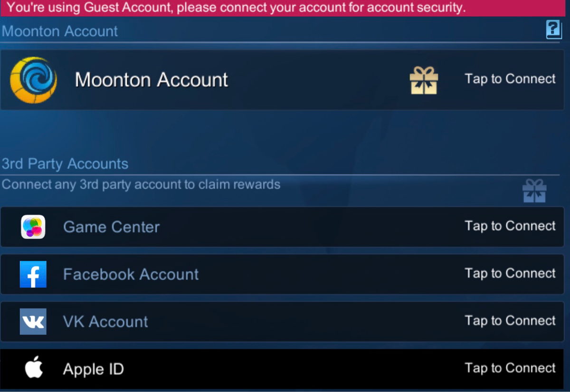Viewport: 570px width, 392px height.
Task: Select the Facebook Account label
Action: point(131,275)
